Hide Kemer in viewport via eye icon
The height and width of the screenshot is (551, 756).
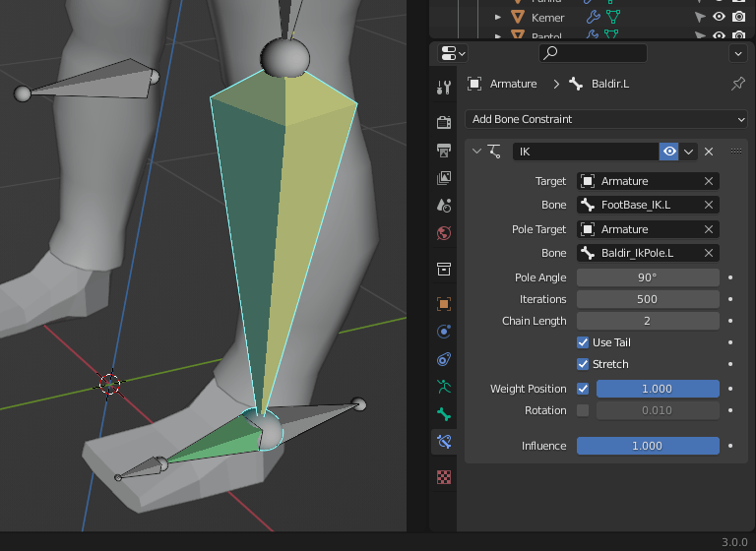coord(719,17)
